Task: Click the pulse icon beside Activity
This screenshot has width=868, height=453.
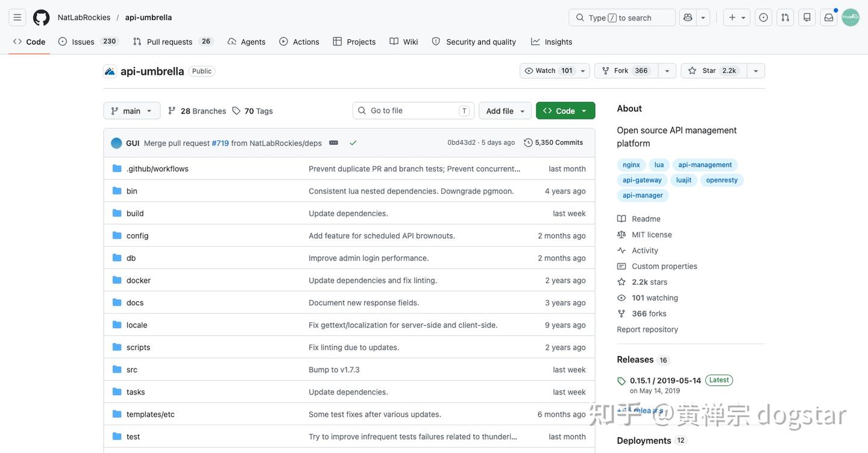Action: pos(621,250)
